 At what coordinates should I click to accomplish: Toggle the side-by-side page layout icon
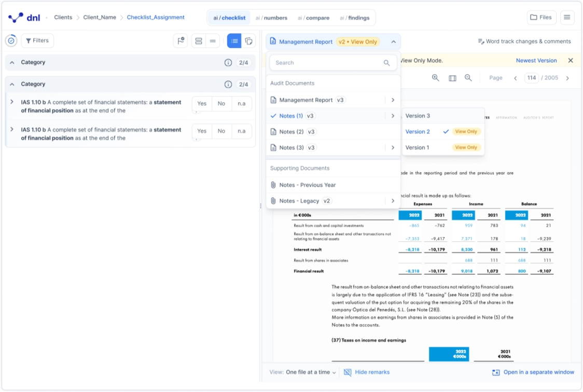click(x=452, y=78)
